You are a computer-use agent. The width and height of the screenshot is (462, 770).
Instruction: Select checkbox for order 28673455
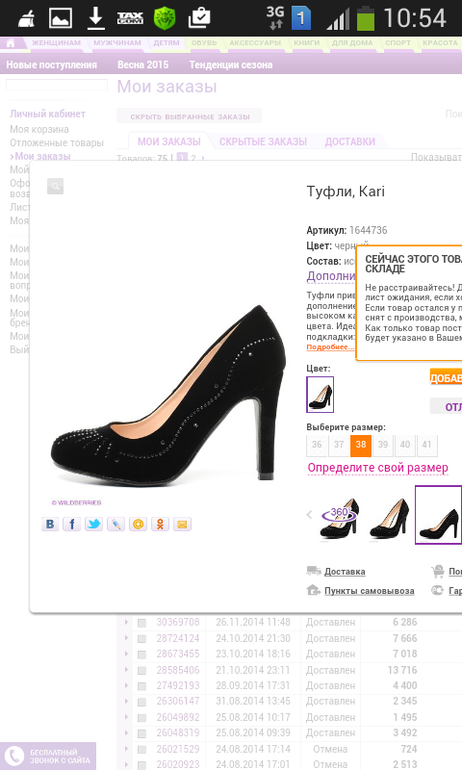tap(142, 655)
